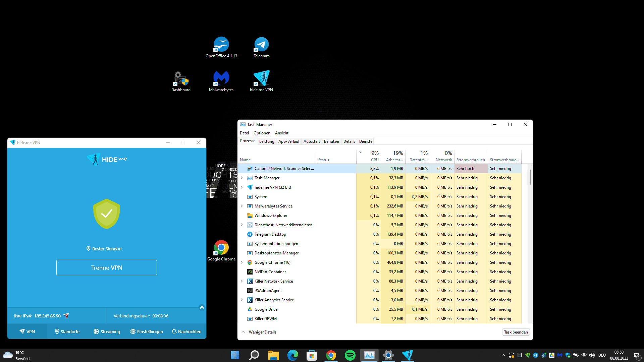Switch to the Benutzer tab

pyautogui.click(x=332, y=141)
